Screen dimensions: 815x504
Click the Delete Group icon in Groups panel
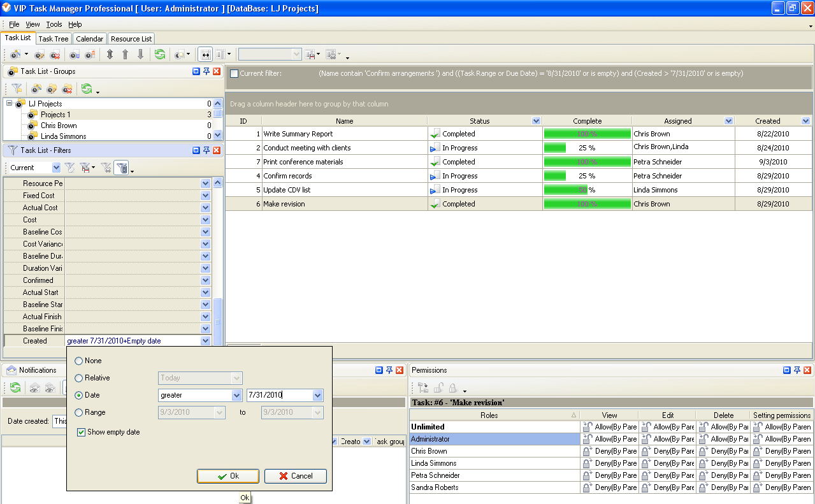coord(67,89)
